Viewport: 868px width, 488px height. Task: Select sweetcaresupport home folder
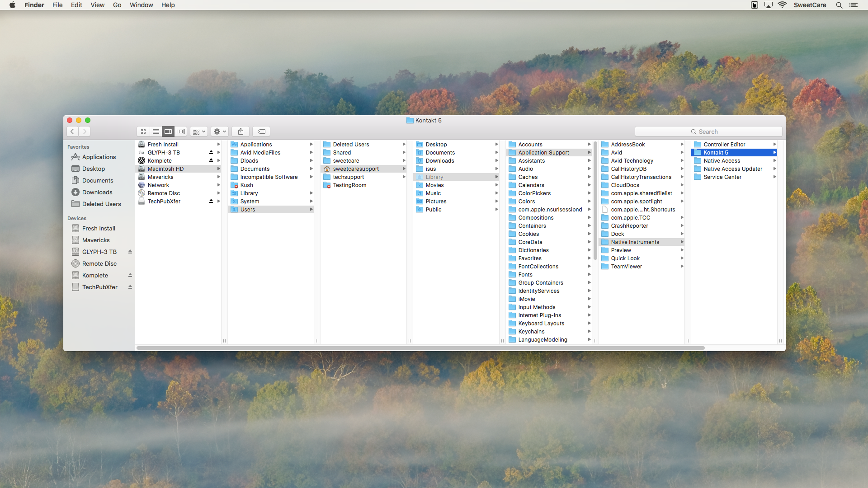[x=363, y=169]
